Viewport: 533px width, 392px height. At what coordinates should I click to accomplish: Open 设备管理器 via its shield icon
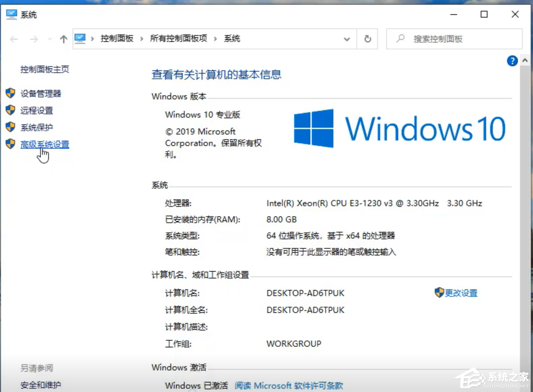click(x=11, y=93)
